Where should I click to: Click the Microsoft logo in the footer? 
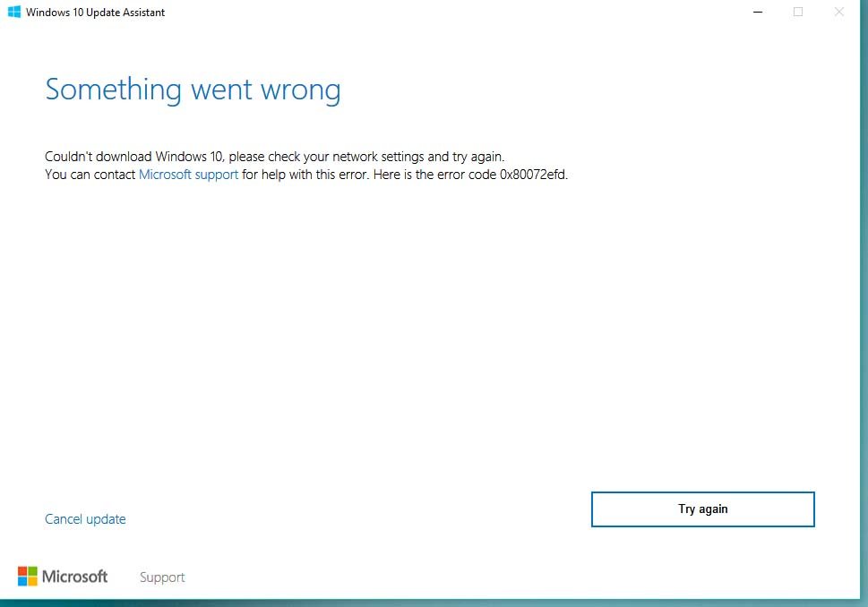(63, 576)
